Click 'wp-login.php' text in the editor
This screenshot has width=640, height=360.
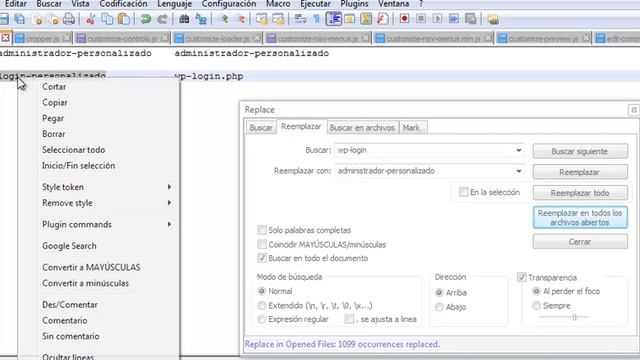(209, 76)
